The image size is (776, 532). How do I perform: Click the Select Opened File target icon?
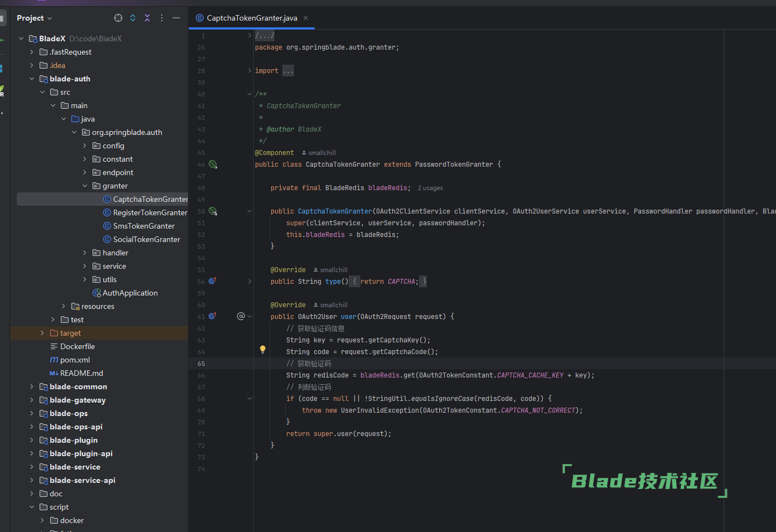tap(118, 18)
